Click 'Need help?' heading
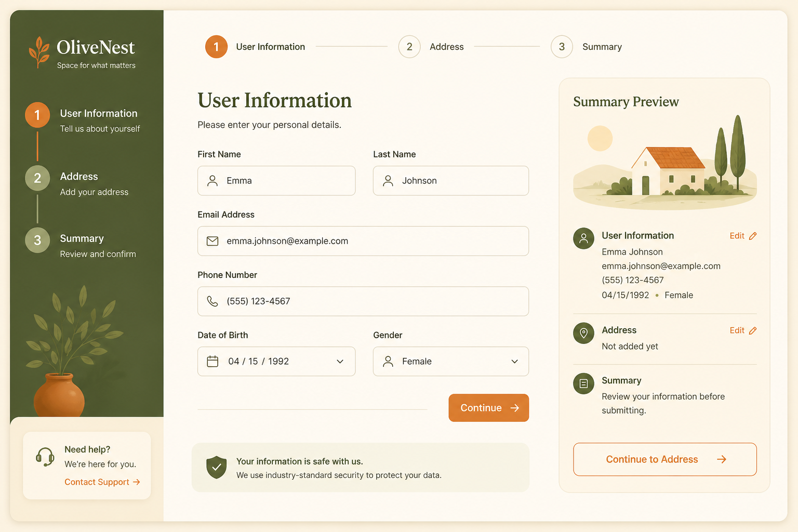This screenshot has height=532, width=798. 87,449
